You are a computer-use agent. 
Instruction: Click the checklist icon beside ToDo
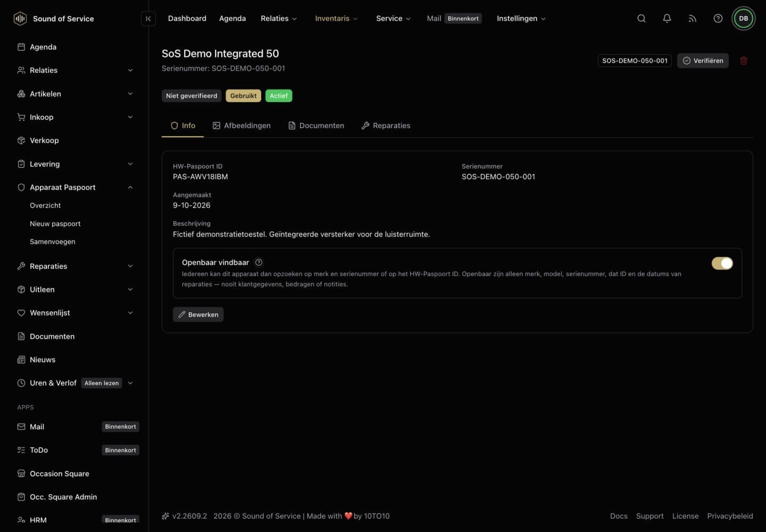tap(21, 450)
